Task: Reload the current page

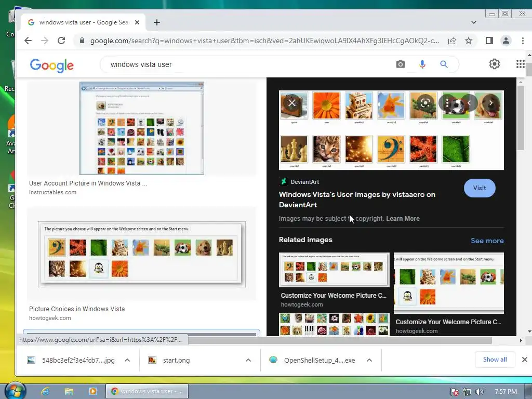Action: tap(61, 41)
